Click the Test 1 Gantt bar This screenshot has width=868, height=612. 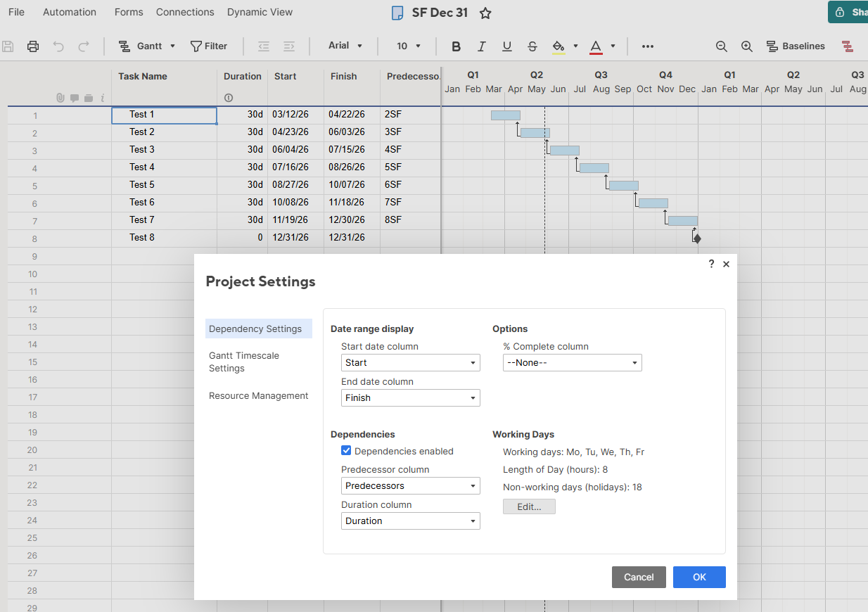(506, 115)
